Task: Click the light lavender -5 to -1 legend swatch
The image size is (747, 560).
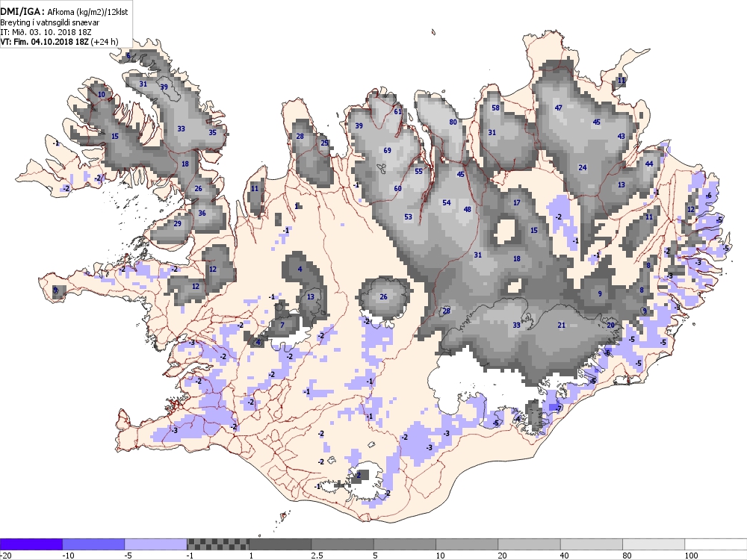Action: [156, 544]
